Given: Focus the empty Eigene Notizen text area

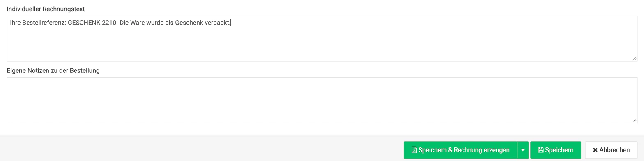Looking at the screenshot, I should tap(322, 100).
